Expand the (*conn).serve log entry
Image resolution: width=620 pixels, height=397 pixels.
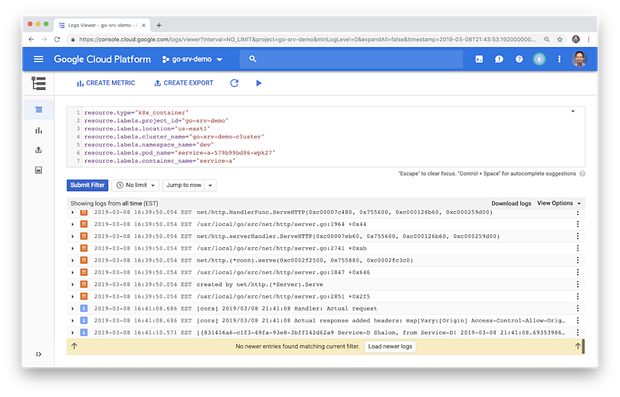72,261
